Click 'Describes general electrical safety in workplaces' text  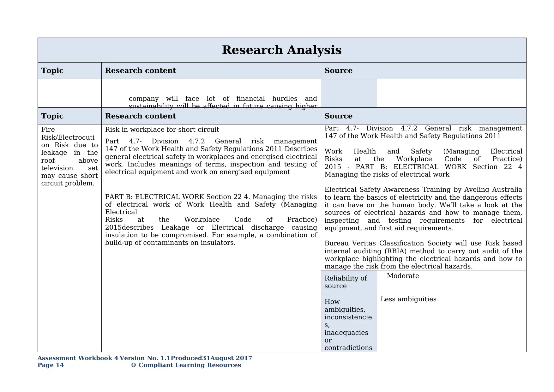(211, 160)
